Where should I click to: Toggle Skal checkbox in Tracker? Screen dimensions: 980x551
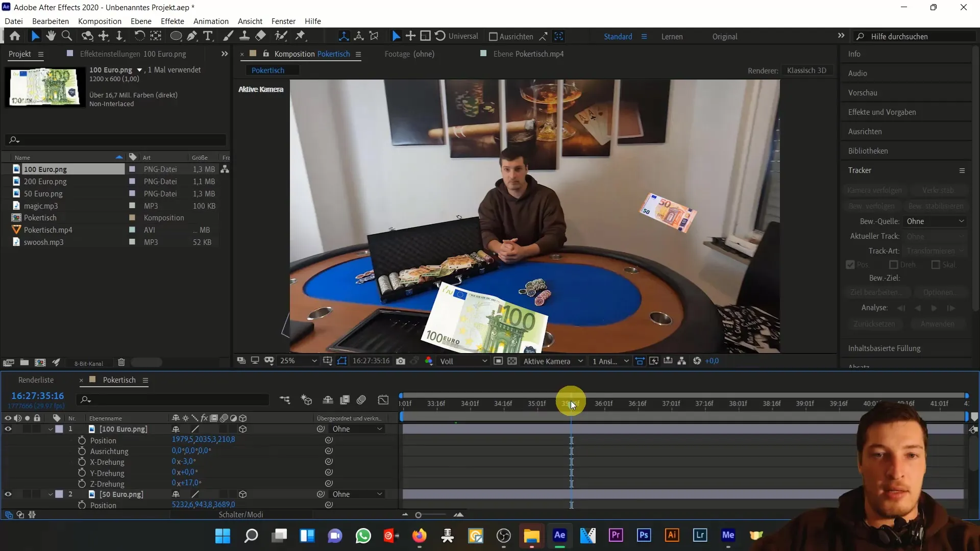[x=936, y=265]
